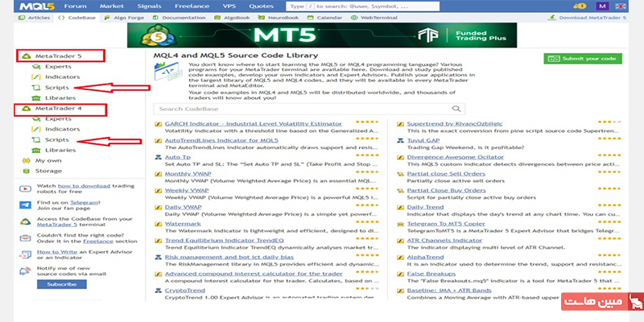Viewport: 644px width, 322px height.
Task: Open the notifications bell icon
Action: [x=576, y=6]
